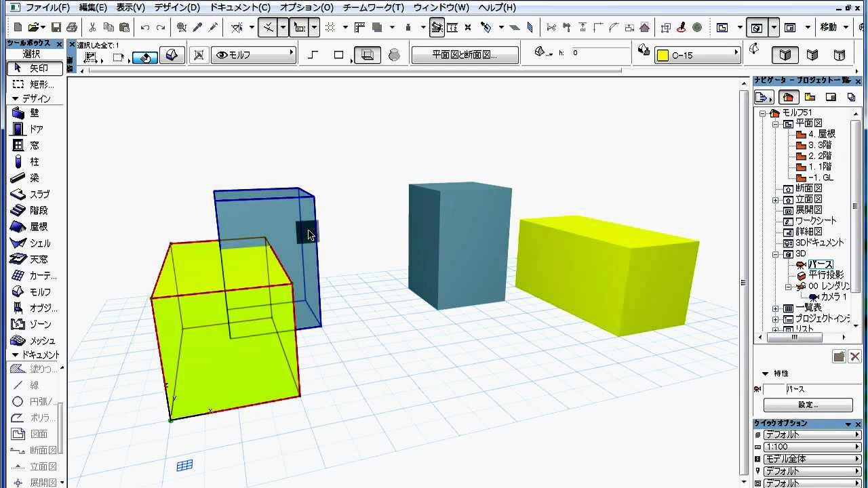Select the Column (柱) tool
The image size is (868, 488).
click(x=35, y=161)
